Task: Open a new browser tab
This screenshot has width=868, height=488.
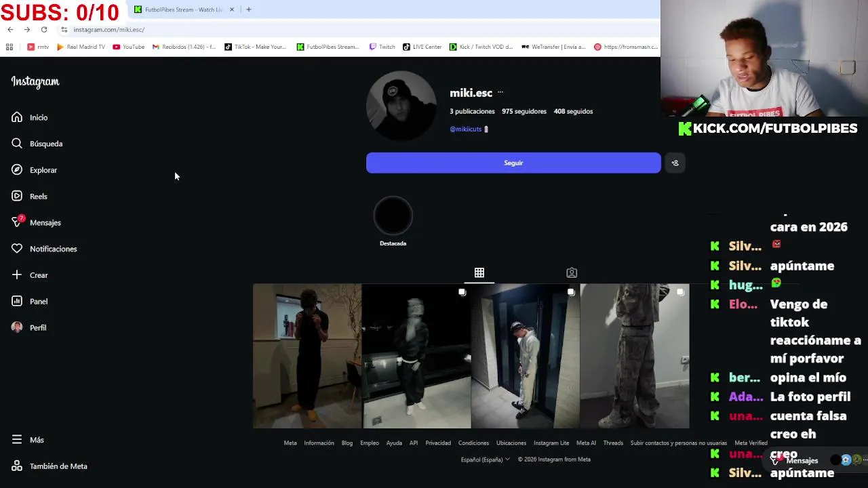Action: coord(249,9)
